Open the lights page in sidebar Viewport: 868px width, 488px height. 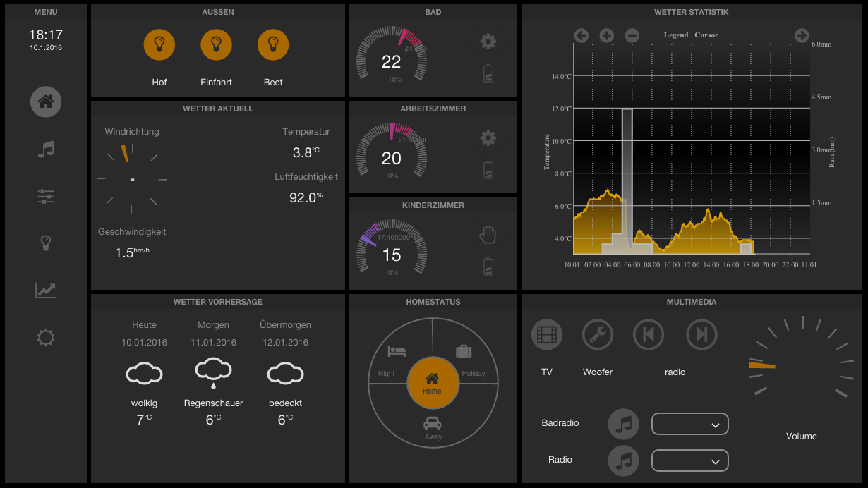(46, 243)
